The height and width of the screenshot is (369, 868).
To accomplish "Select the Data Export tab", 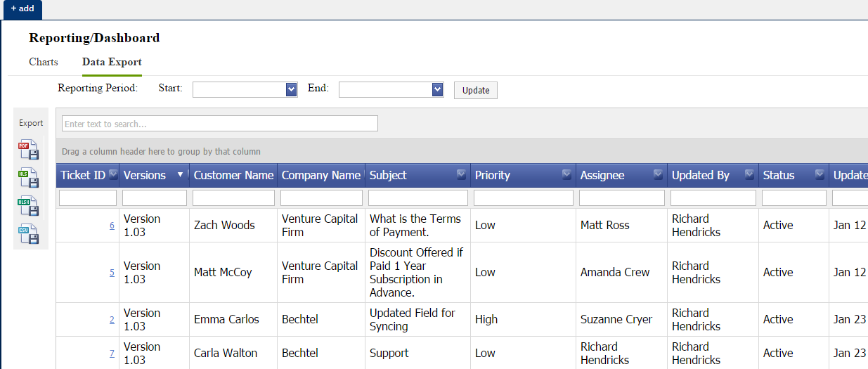I will pyautogui.click(x=112, y=62).
